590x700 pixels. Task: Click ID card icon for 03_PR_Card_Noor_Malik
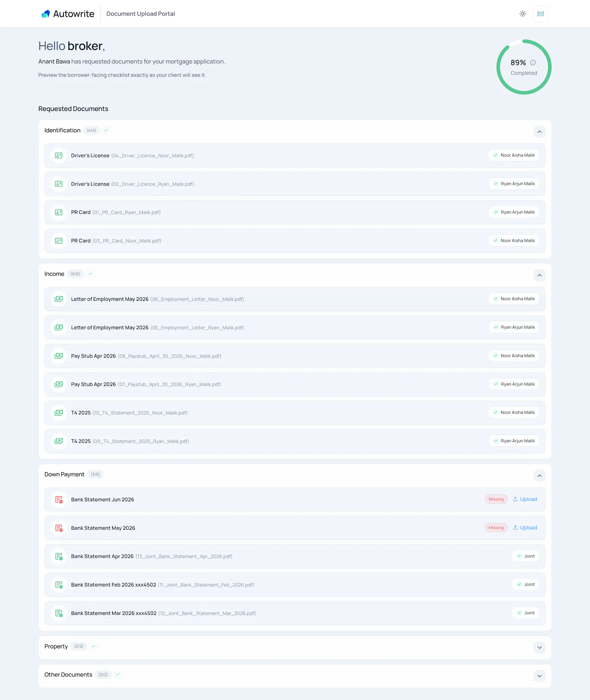point(59,241)
